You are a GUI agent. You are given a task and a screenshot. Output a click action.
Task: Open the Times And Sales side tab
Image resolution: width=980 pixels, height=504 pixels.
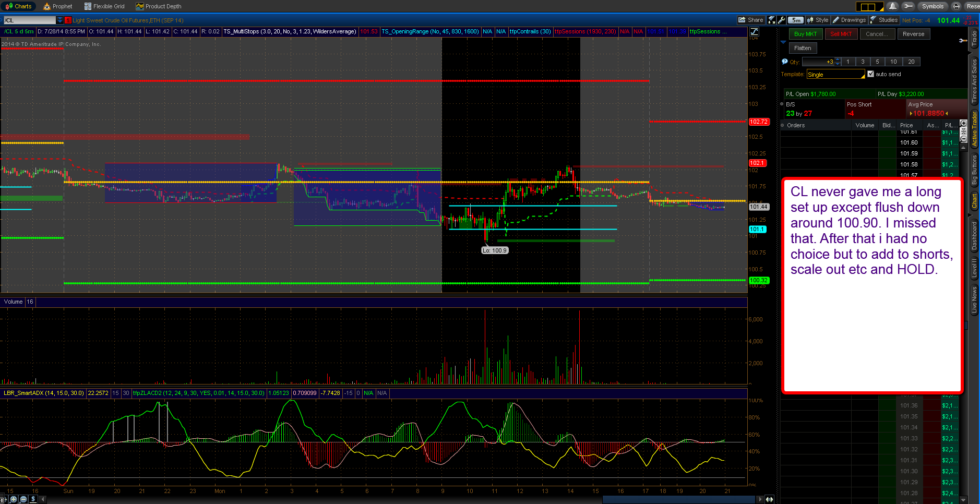[974, 80]
